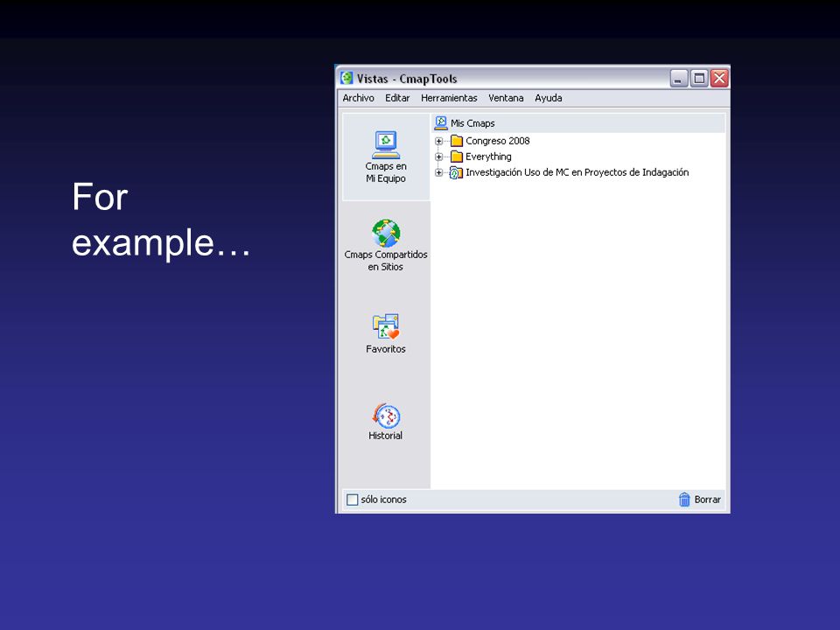This screenshot has height=630, width=840.
Task: Click the Cmaps en Mi Equipo label
Action: tap(386, 172)
